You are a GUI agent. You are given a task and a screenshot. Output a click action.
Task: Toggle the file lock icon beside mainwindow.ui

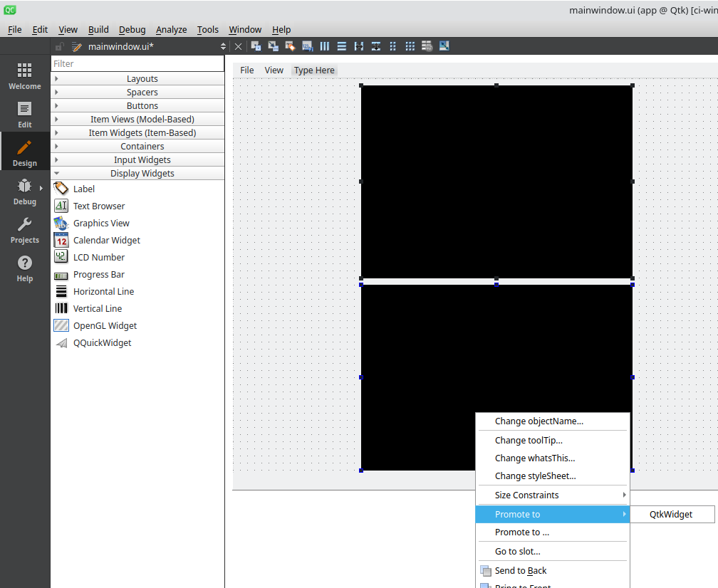click(x=60, y=46)
